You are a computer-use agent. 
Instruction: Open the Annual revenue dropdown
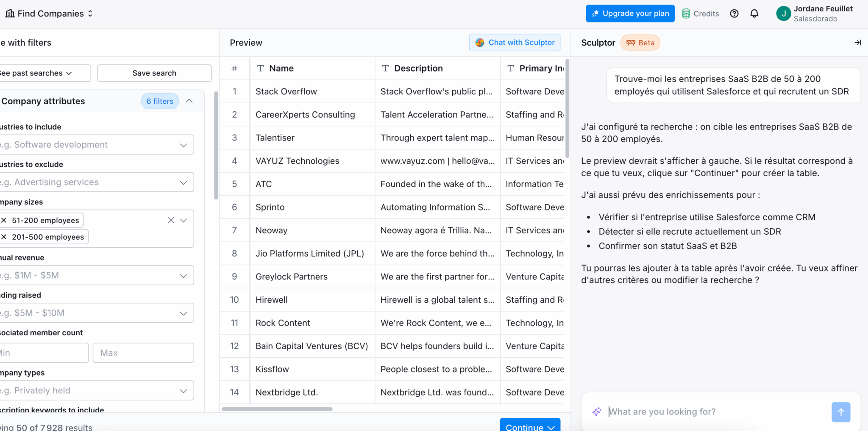96,276
